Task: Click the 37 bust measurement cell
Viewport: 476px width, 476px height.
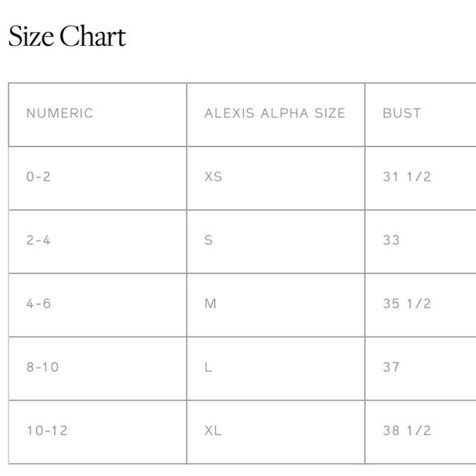Action: (420, 368)
